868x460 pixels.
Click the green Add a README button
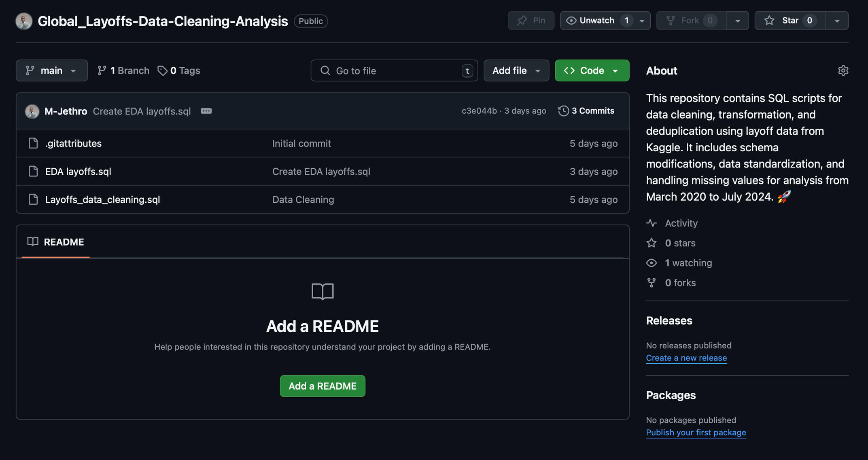(x=322, y=386)
